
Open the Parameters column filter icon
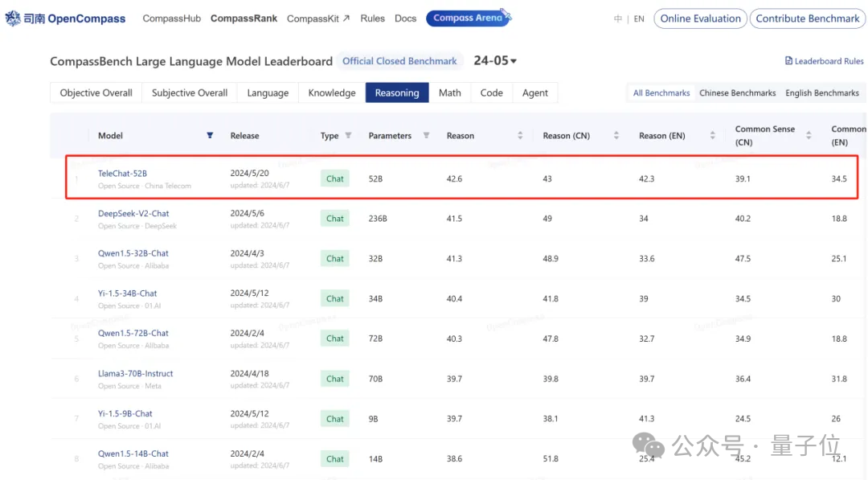point(426,136)
